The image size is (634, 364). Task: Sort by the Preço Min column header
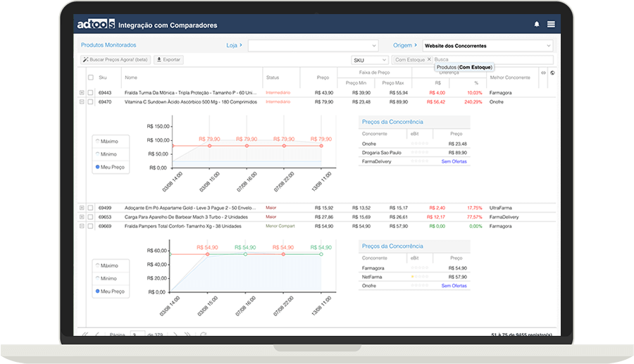356,83
